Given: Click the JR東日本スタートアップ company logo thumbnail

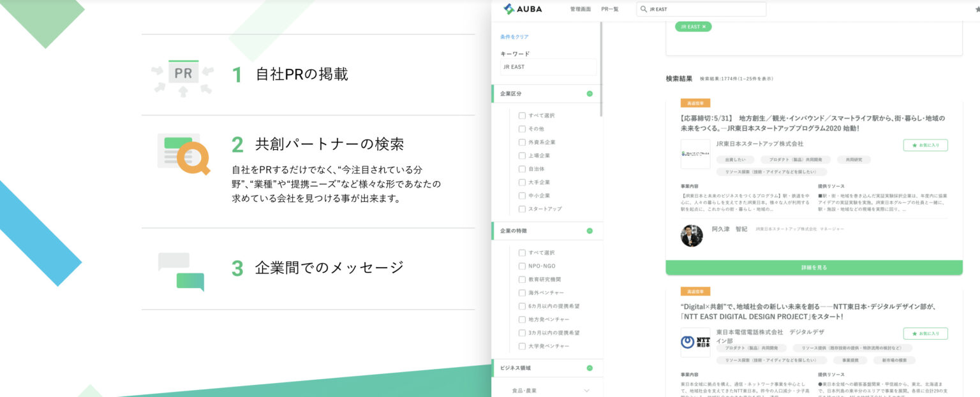Looking at the screenshot, I should (x=695, y=154).
